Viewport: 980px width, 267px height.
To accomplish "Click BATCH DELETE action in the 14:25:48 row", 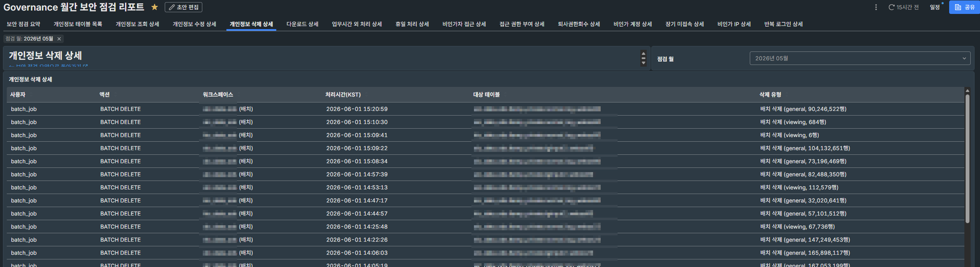I will click(x=120, y=227).
